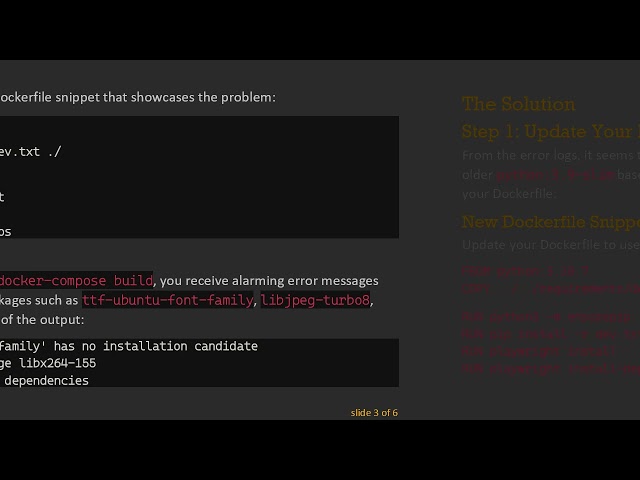The image size is (640, 480).
Task: Click the 'The Solution' heading
Action: tap(518, 104)
